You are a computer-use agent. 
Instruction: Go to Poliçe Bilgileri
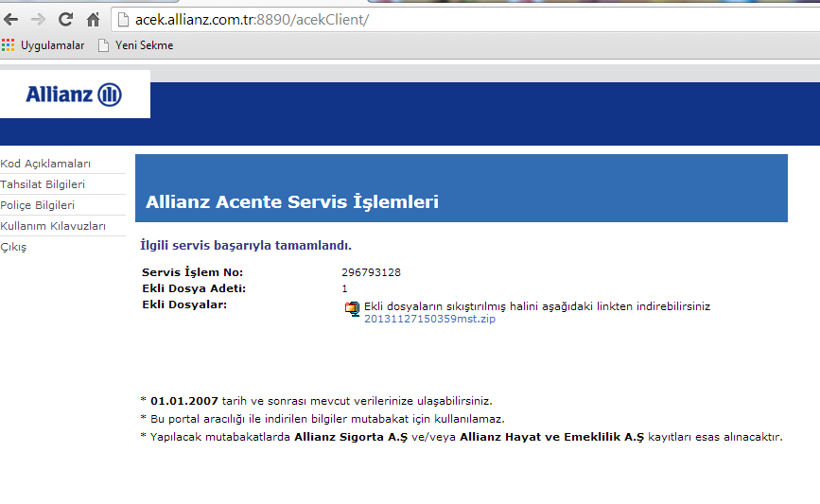pyautogui.click(x=38, y=205)
